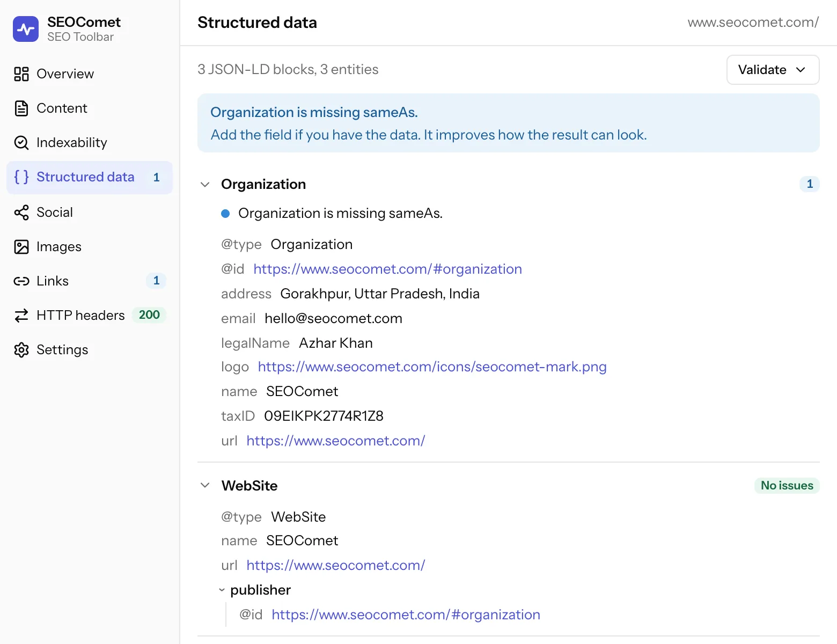This screenshot has width=837, height=644.
Task: Click the Structured data braces icon
Action: pos(21,177)
